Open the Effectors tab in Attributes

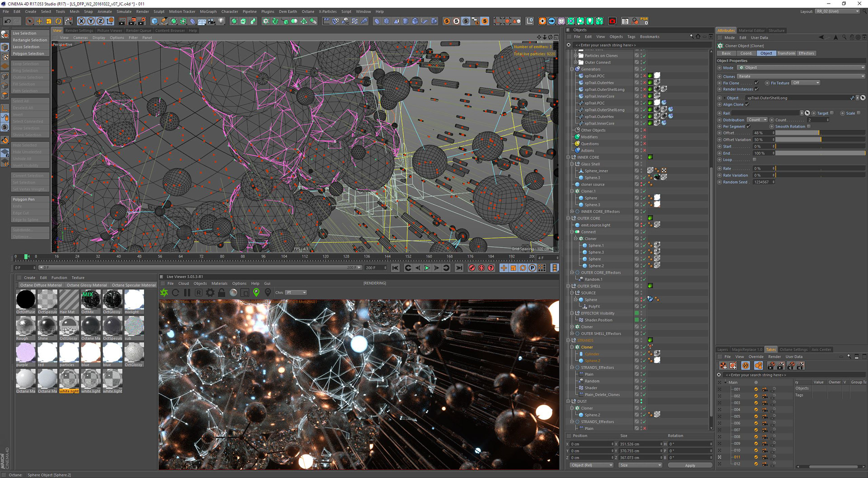coord(806,53)
